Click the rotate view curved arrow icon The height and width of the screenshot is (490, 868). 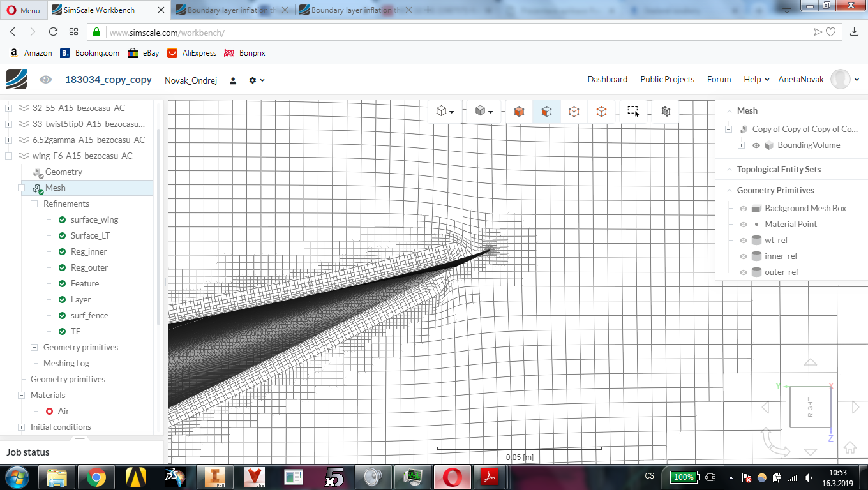775,442
